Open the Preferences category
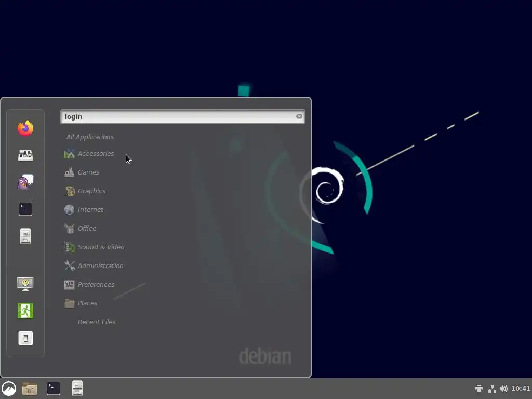 [96, 284]
